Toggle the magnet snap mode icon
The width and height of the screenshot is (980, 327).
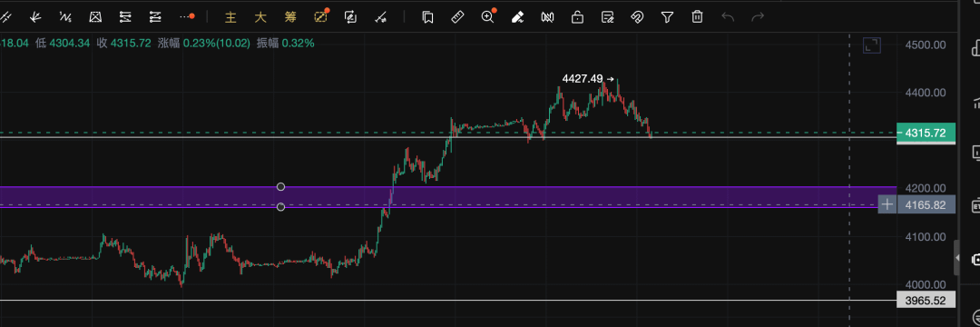coord(637,17)
